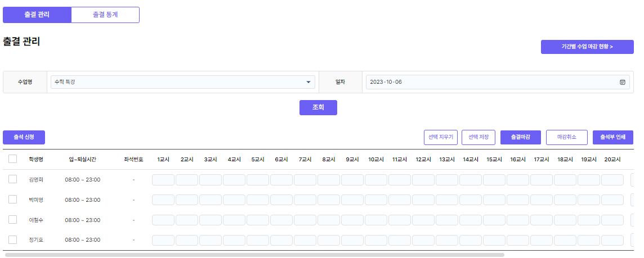Select checkbox next to 박미영
This screenshot has height=258, width=644.
click(x=12, y=200)
